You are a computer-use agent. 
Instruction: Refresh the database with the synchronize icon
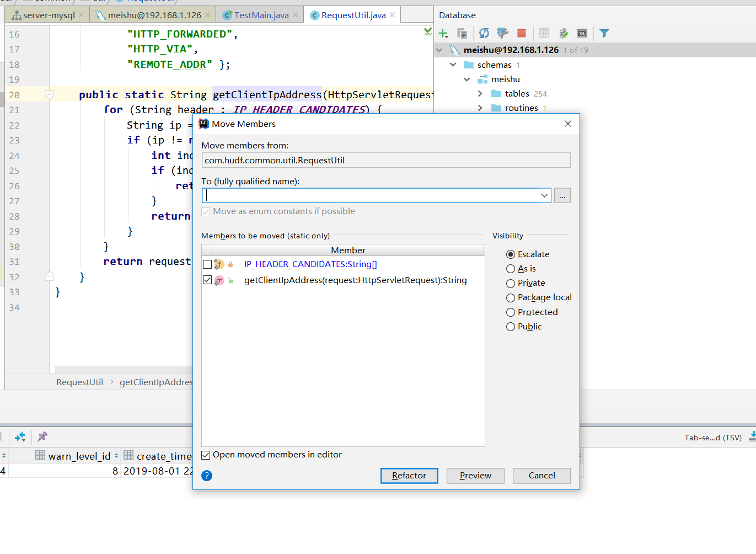point(484,34)
